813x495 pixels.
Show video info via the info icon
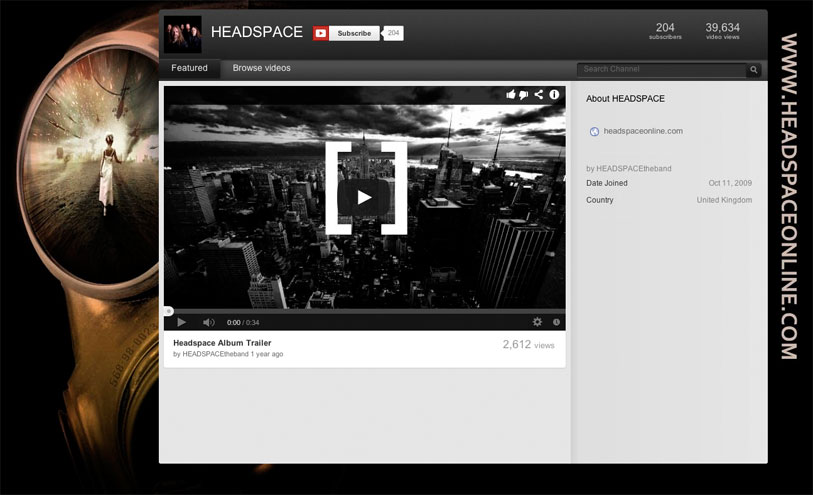[554, 95]
